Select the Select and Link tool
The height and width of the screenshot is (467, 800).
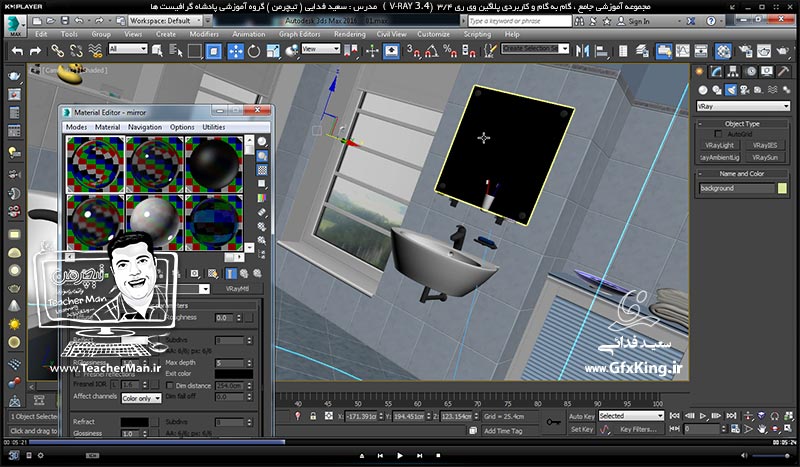point(57,51)
